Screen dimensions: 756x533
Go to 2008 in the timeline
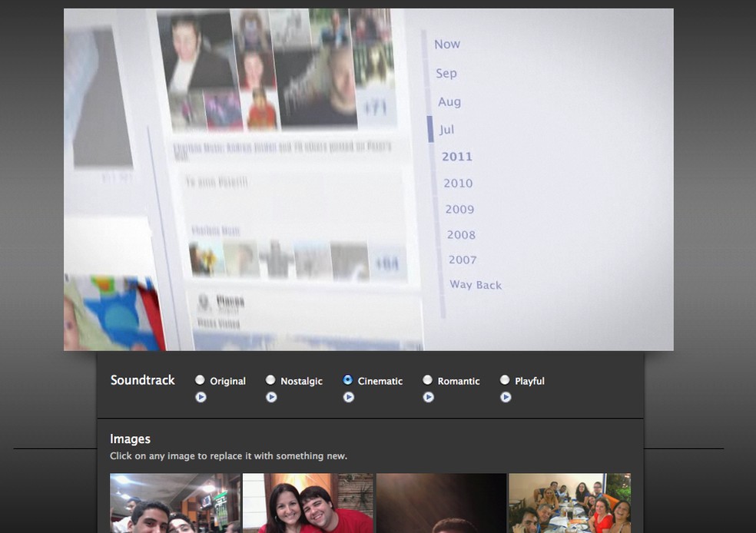point(461,234)
